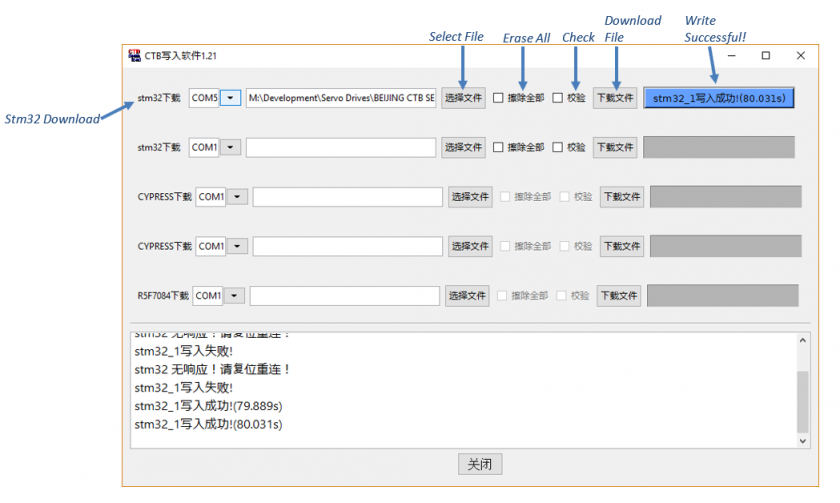Image resolution: width=840 pixels, height=503 pixels.
Task: Click 选择文件 button in first stm32 row
Action: (463, 98)
